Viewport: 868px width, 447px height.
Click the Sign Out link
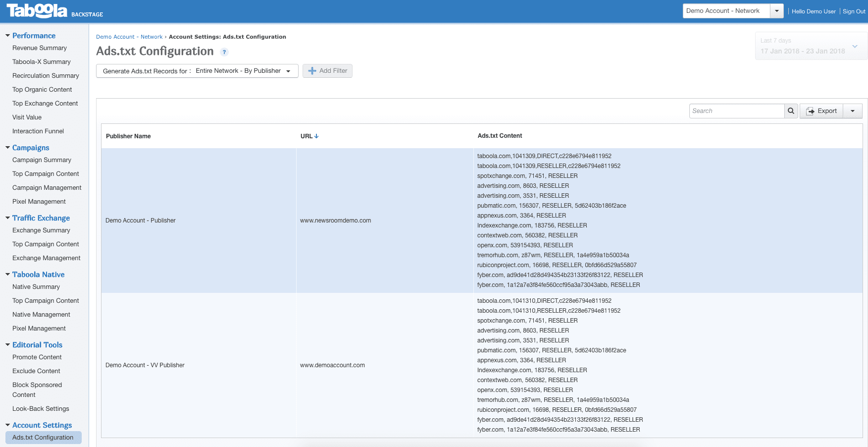854,11
